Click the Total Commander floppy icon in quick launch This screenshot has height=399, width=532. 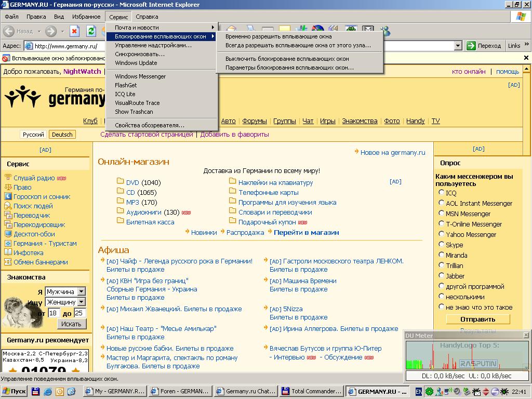click(x=36, y=392)
